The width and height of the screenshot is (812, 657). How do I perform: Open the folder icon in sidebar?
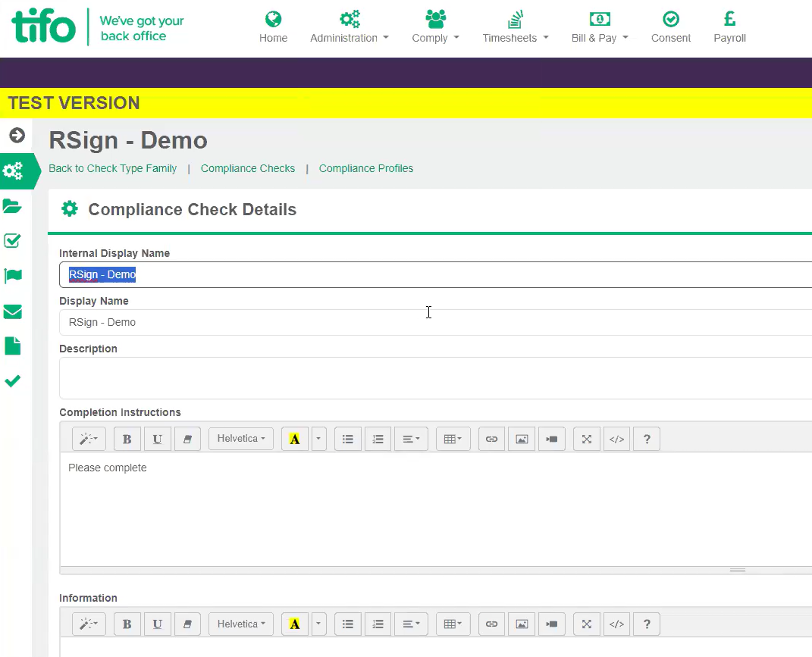[12, 206]
